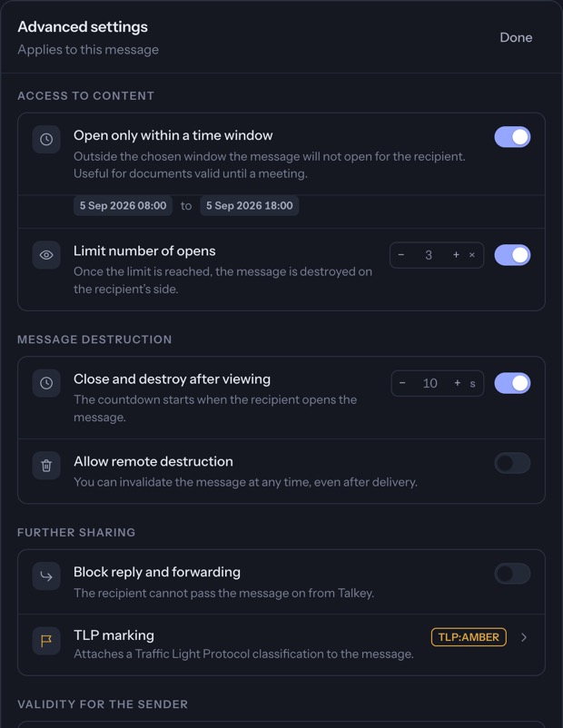Click the Done button
563x728 pixels.
tap(516, 37)
